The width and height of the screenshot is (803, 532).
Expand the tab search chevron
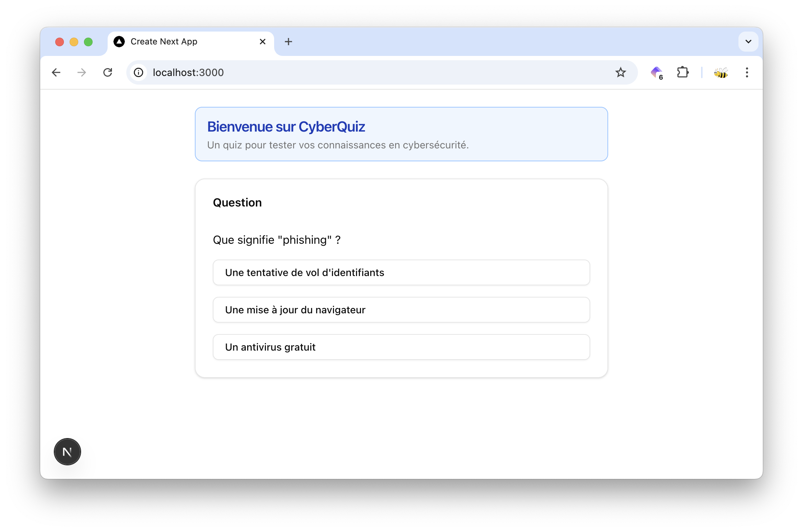tap(748, 42)
